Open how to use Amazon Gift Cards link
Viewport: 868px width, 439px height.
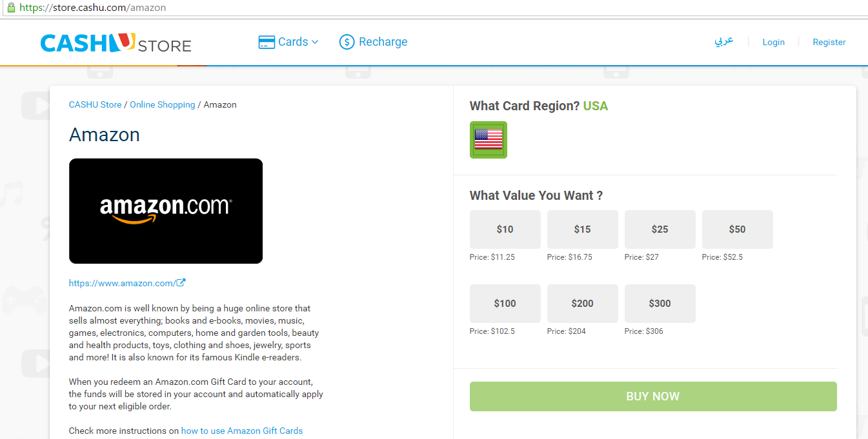coord(242,431)
